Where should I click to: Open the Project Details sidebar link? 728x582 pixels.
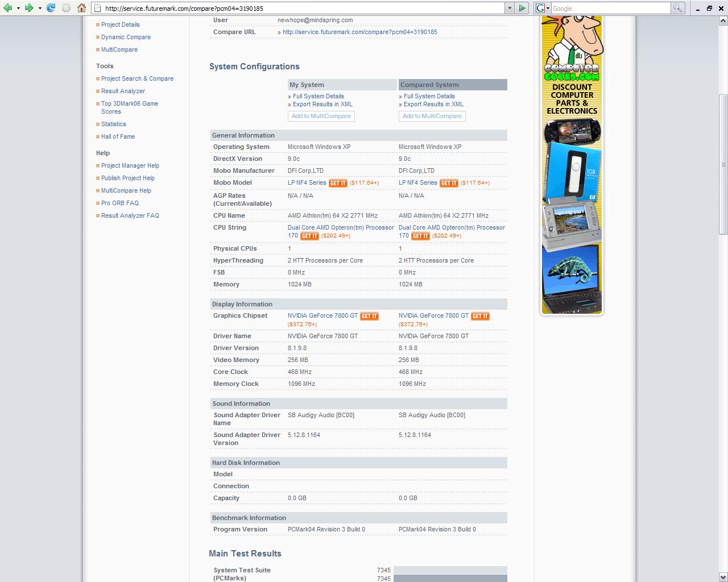(120, 24)
